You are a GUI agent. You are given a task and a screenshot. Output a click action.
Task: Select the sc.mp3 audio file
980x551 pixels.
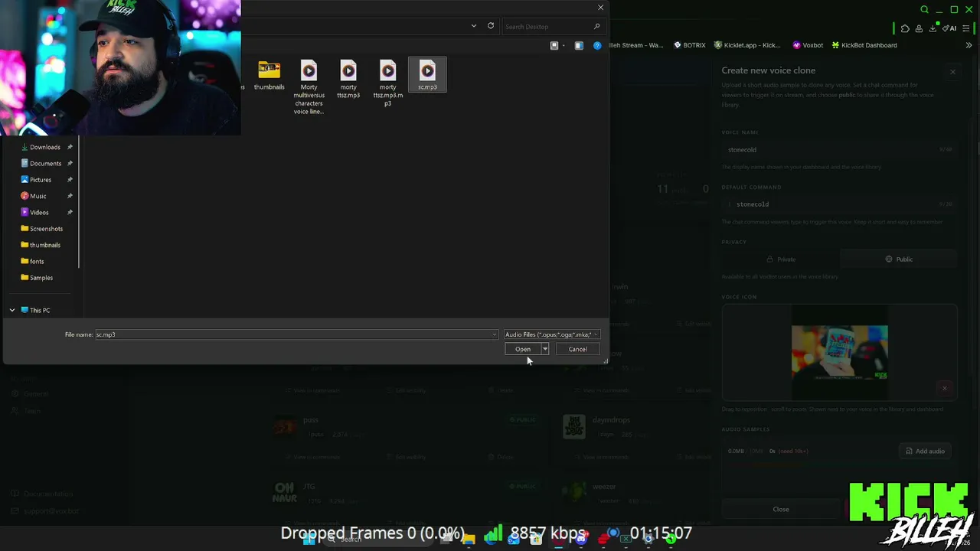pos(427,75)
